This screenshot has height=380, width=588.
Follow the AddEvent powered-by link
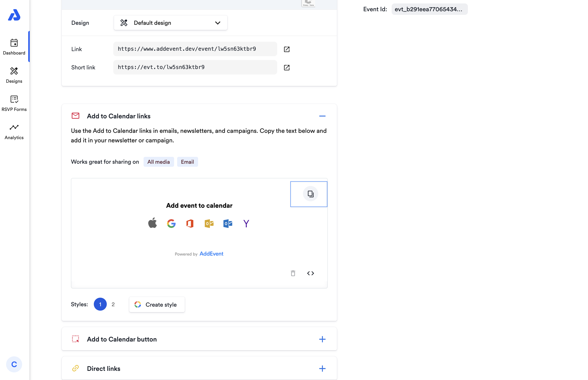click(211, 254)
